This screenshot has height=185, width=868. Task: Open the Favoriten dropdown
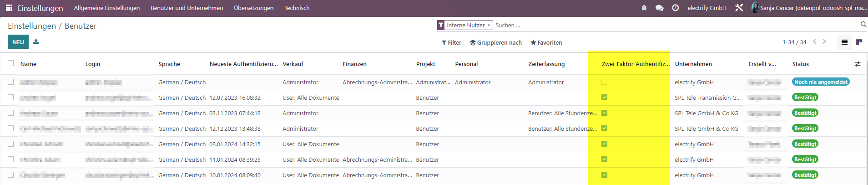[546, 42]
